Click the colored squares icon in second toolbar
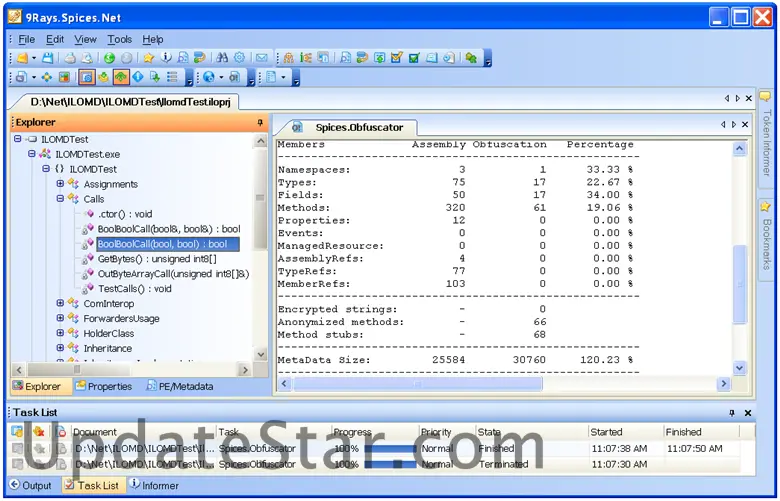This screenshot has height=501, width=780. [64, 77]
